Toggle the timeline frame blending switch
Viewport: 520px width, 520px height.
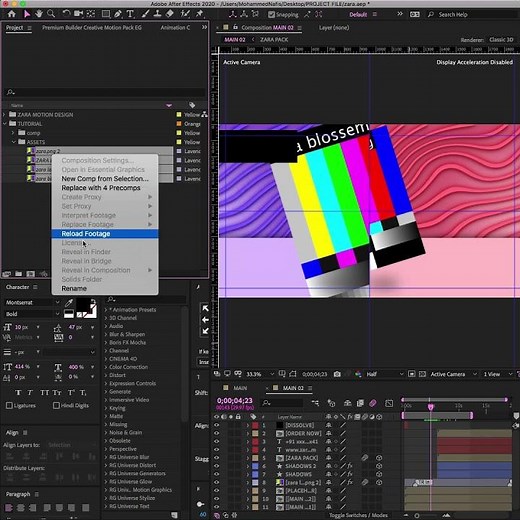(360, 403)
